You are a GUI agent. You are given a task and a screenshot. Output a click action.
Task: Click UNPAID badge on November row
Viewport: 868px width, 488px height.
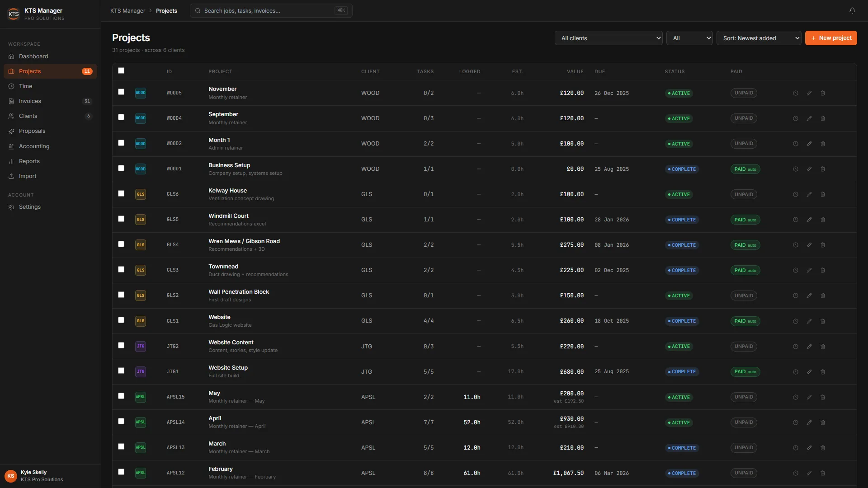click(x=744, y=93)
